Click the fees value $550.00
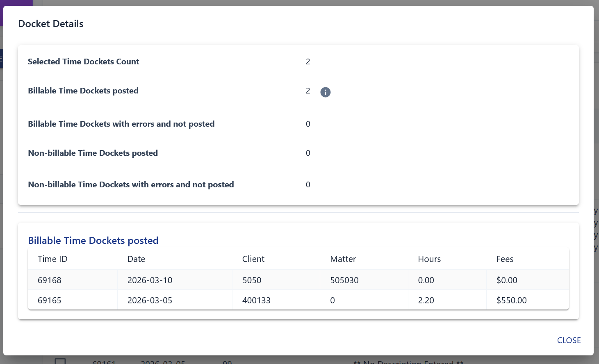The width and height of the screenshot is (599, 364). [x=511, y=300]
